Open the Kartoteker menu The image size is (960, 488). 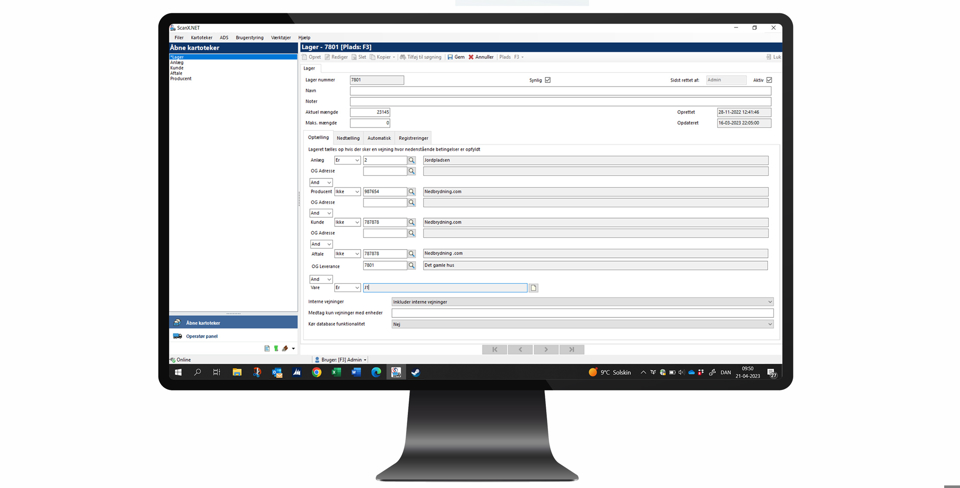point(201,38)
